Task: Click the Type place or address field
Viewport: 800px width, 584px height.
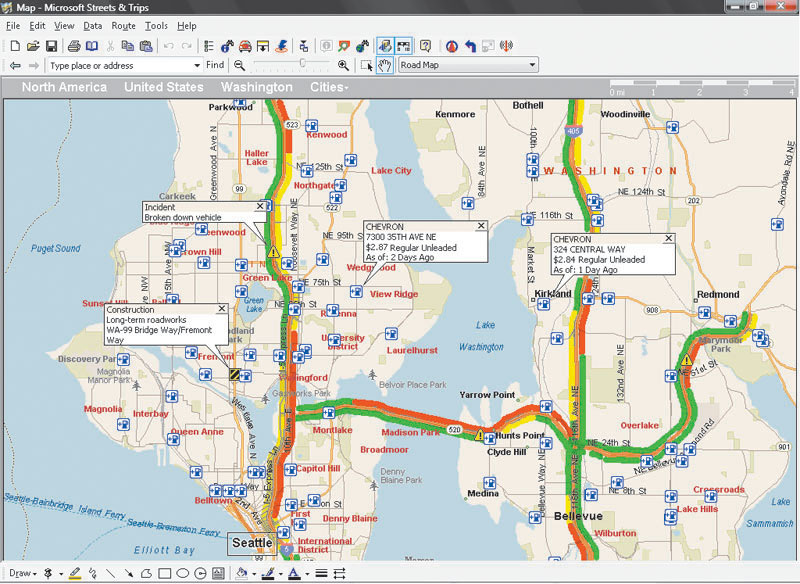Action: point(120,64)
